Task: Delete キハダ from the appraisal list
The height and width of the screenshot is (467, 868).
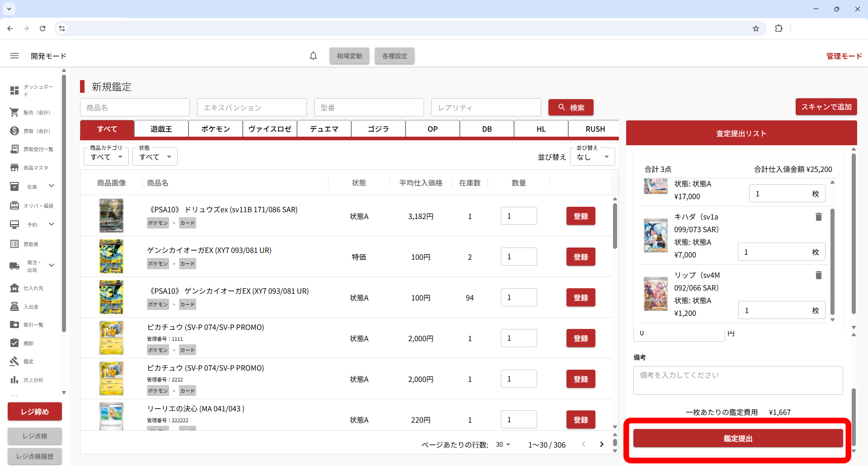Action: pyautogui.click(x=818, y=217)
